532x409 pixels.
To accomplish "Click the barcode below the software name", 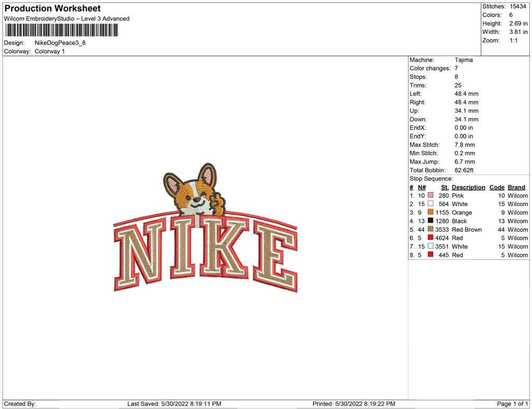I will click(x=61, y=31).
